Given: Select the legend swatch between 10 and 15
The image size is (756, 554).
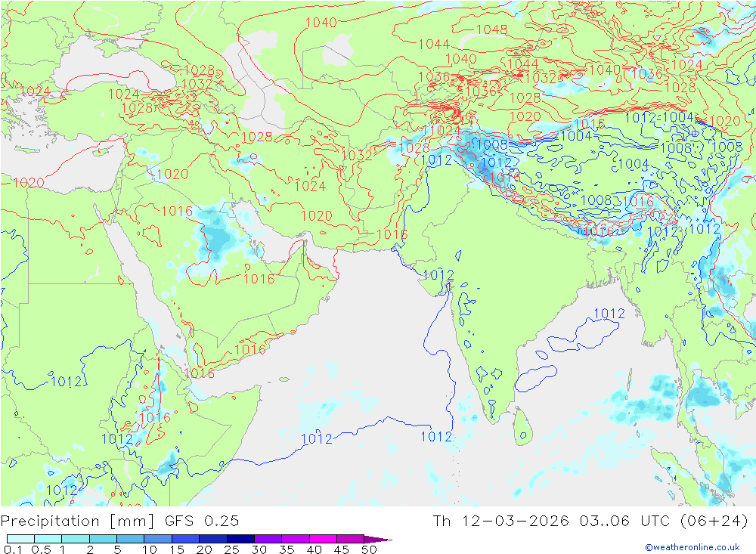Looking at the screenshot, I should pyautogui.click(x=158, y=539).
